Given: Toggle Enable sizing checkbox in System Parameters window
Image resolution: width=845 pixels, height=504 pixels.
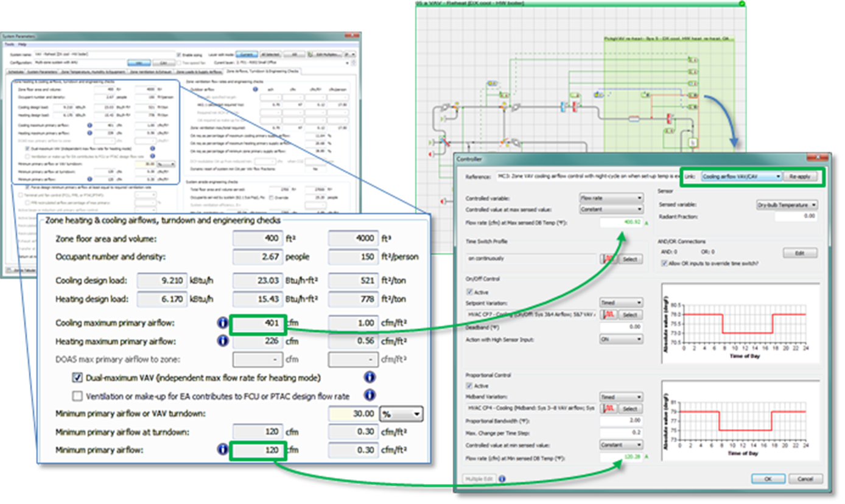Looking at the screenshot, I should [x=178, y=54].
